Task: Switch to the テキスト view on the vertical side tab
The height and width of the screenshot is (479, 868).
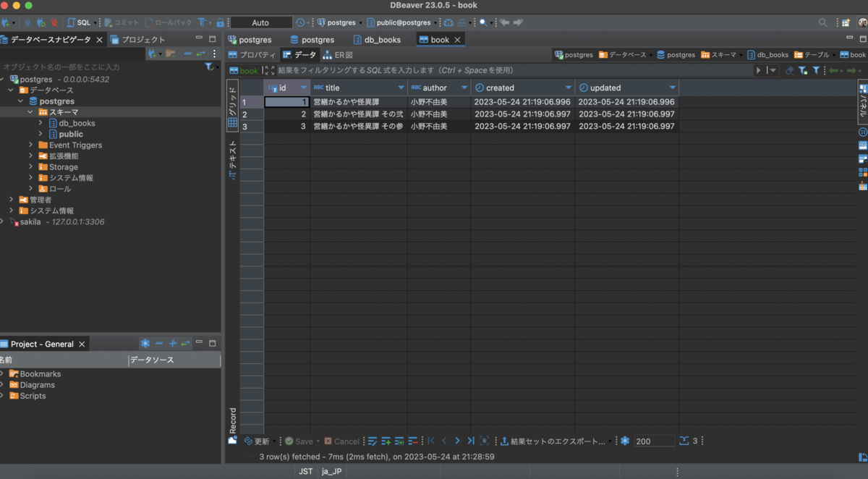Action: click(232, 159)
